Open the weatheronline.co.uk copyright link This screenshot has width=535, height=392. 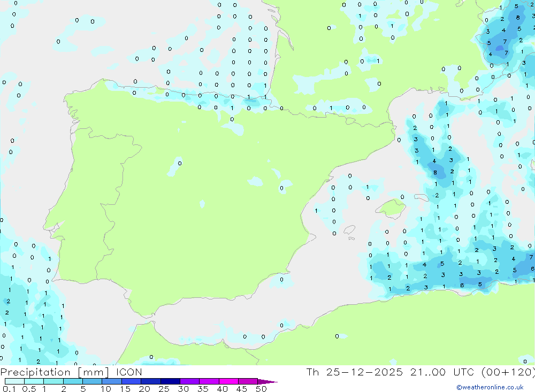[490, 387]
